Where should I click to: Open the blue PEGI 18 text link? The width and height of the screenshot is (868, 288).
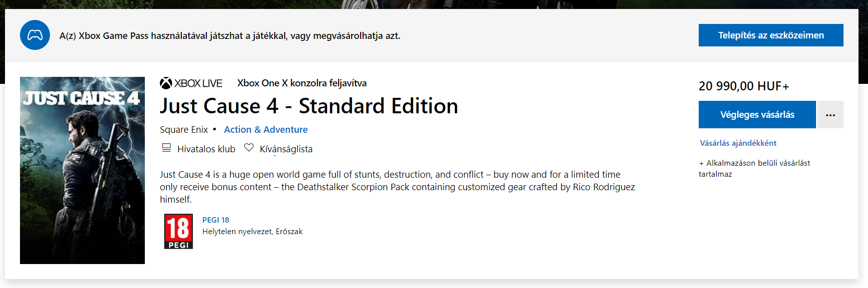click(216, 220)
